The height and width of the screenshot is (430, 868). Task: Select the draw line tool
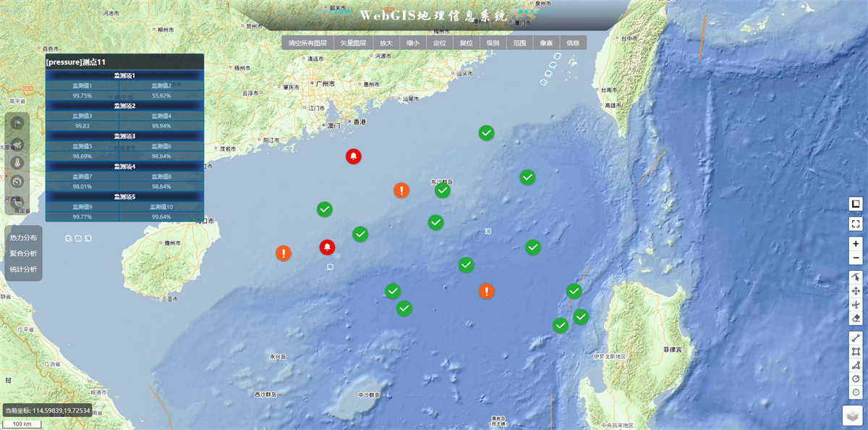click(x=856, y=337)
